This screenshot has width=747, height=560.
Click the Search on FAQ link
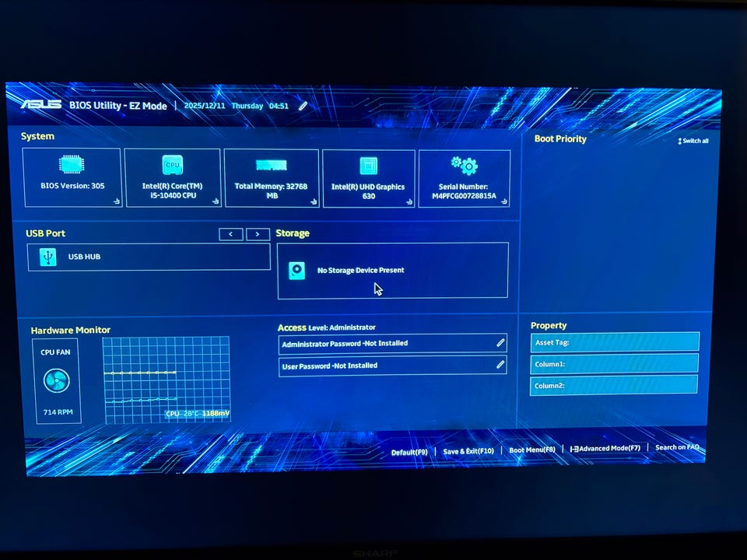click(677, 447)
